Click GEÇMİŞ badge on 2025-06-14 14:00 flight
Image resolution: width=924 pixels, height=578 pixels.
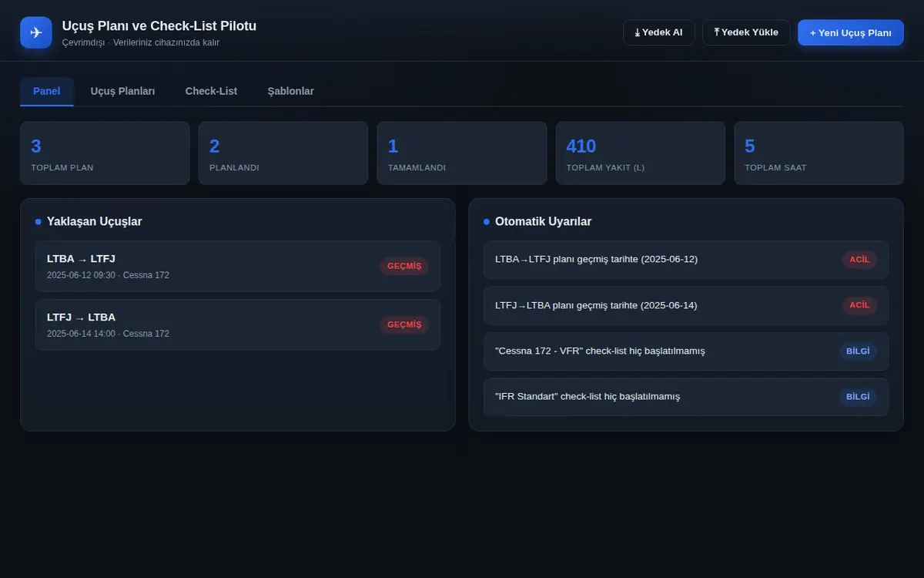(x=404, y=324)
